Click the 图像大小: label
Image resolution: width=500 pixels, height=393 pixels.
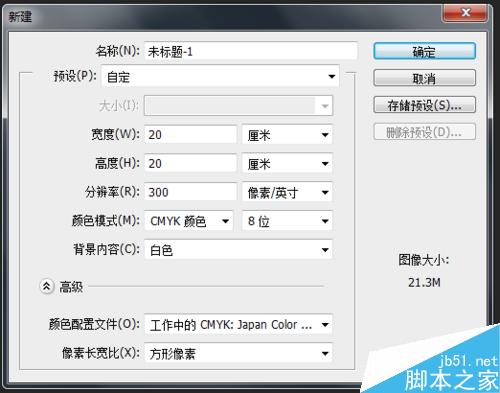coord(424,260)
